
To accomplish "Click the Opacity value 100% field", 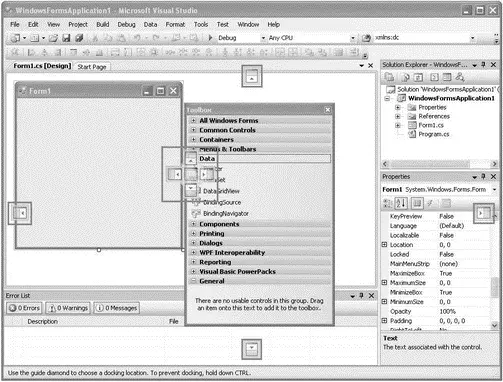I will (x=464, y=311).
